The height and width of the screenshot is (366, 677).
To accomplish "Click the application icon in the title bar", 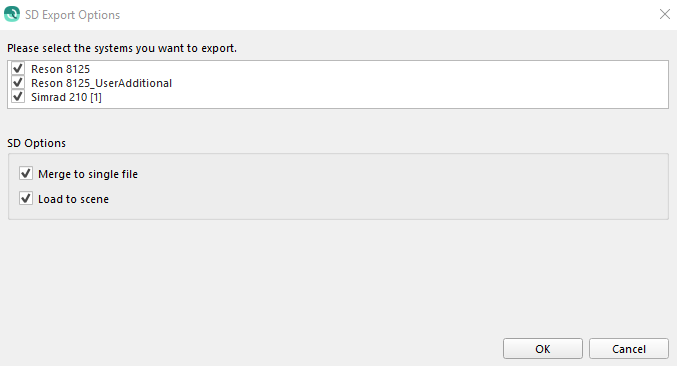I will point(12,14).
